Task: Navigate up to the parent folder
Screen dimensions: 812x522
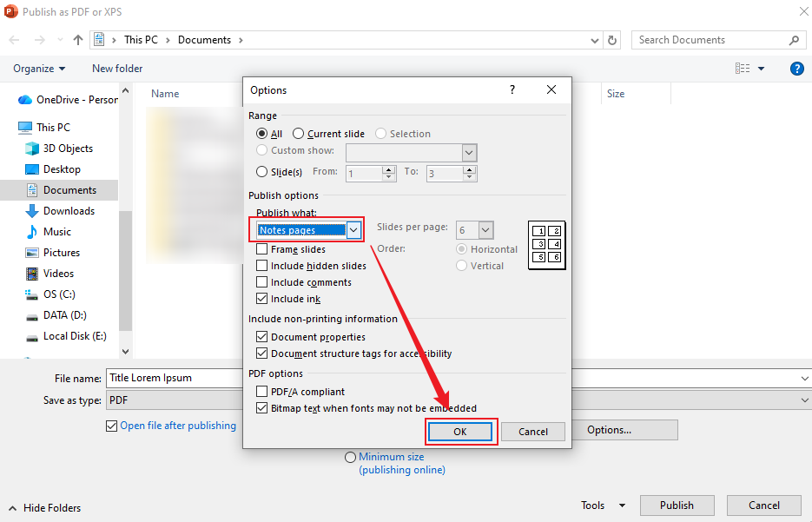Action: coord(77,39)
